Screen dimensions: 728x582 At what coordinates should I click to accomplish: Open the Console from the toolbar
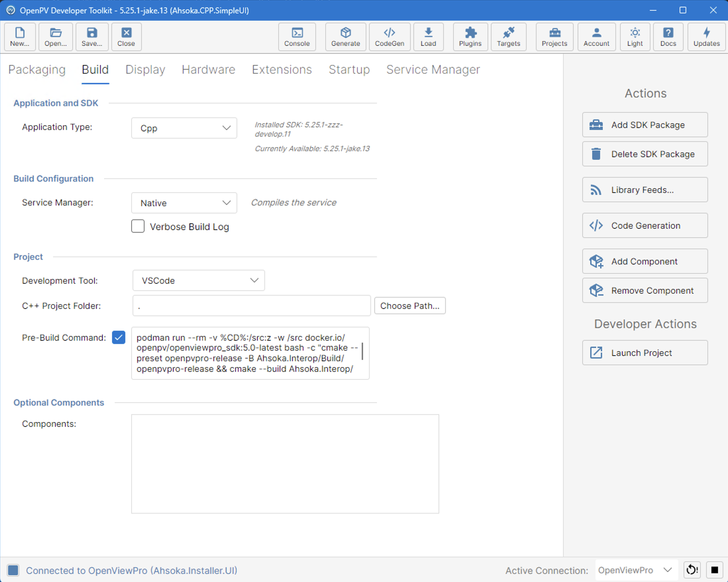[297, 37]
